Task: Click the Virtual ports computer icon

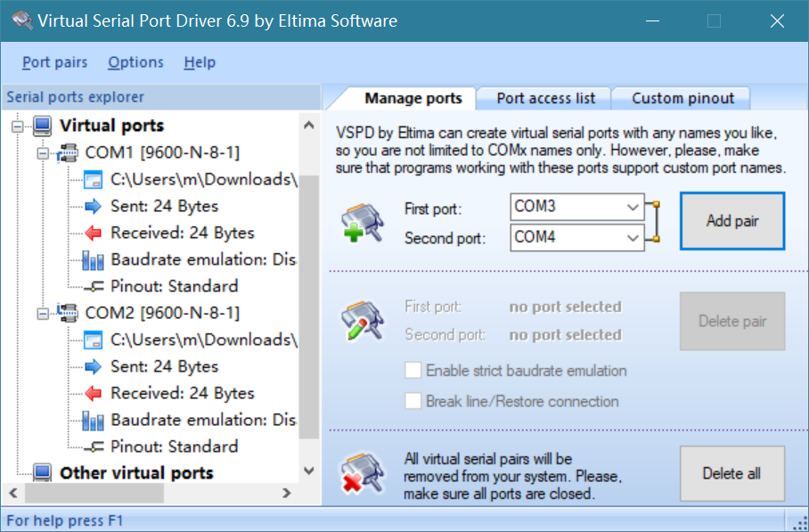Action: click(x=42, y=126)
